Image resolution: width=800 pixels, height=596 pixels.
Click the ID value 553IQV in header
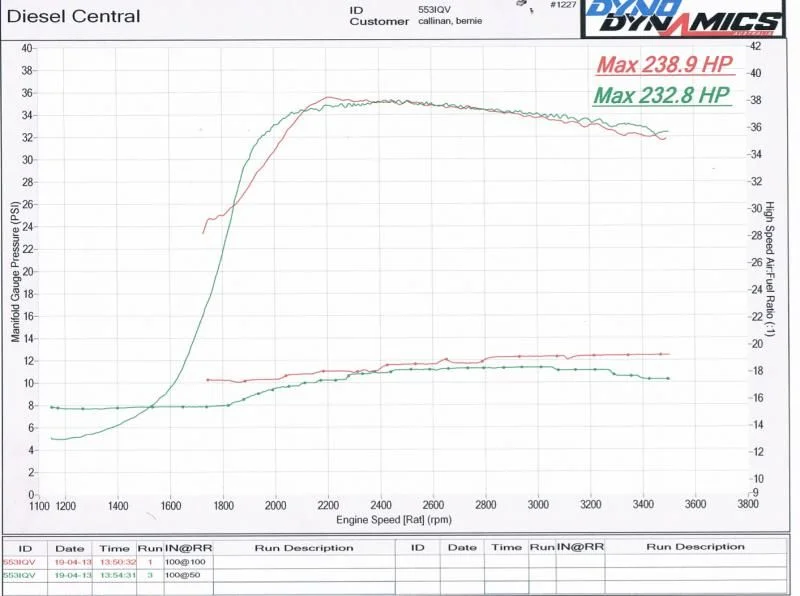430,8
